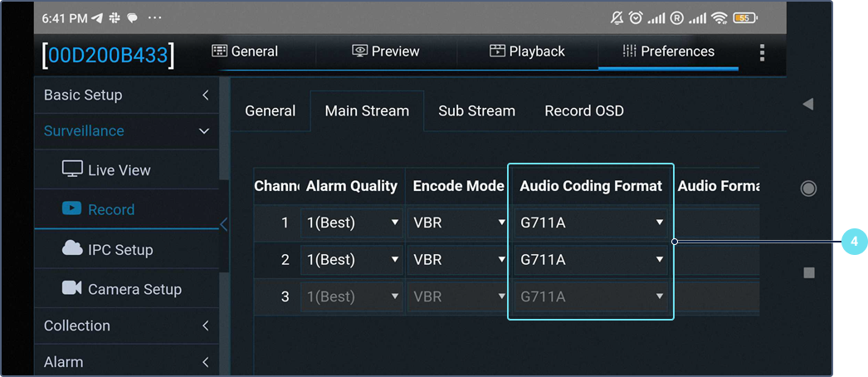Image resolution: width=868 pixels, height=377 pixels.
Task: Expand the Alarm section
Action: 126,362
